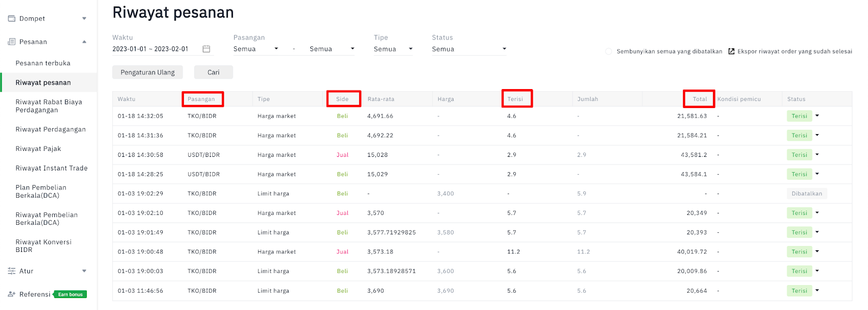Go to Riwayat Perdagangan page
Image resolution: width=868 pixels, height=310 pixels.
[x=50, y=129]
